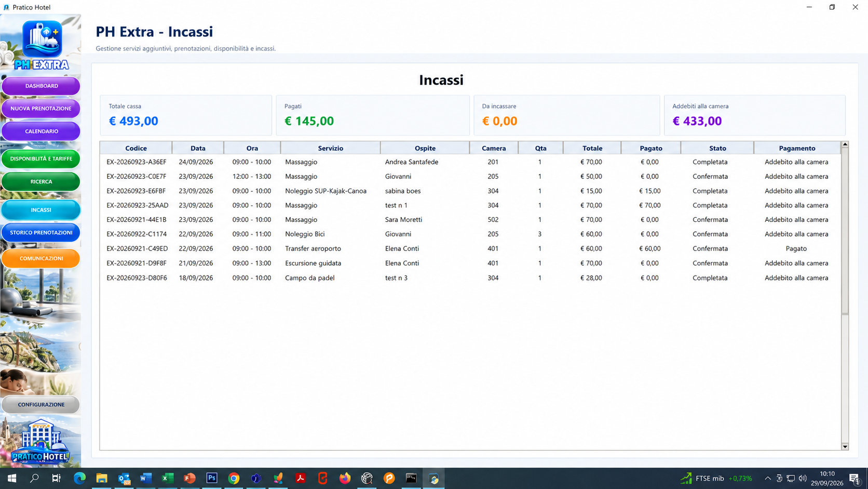Sort table by the Data column header

pyautogui.click(x=198, y=148)
